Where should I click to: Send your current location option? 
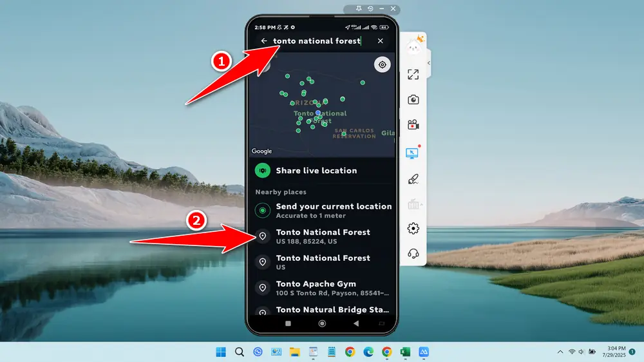(322, 211)
